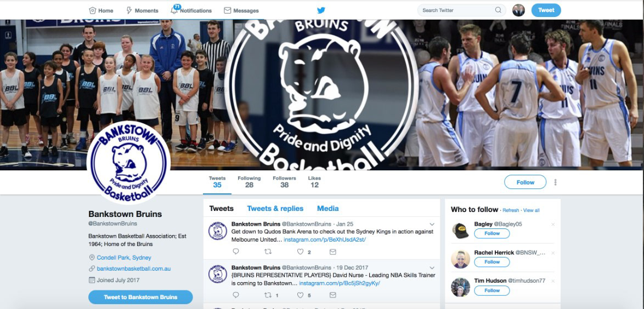Like the 19 Dec 2017 tweet
This screenshot has width=644, height=309.
pos(300,295)
